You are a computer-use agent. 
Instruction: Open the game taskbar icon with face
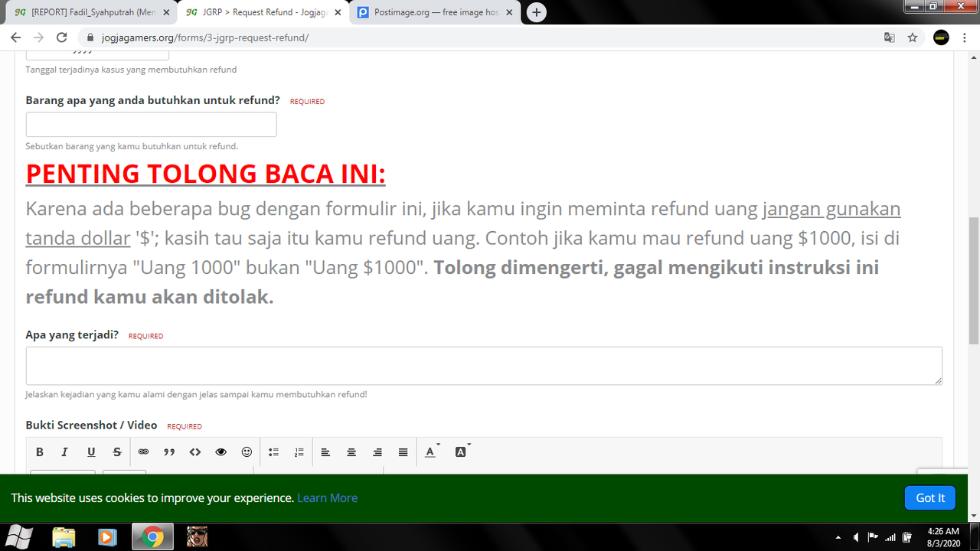[x=197, y=536]
